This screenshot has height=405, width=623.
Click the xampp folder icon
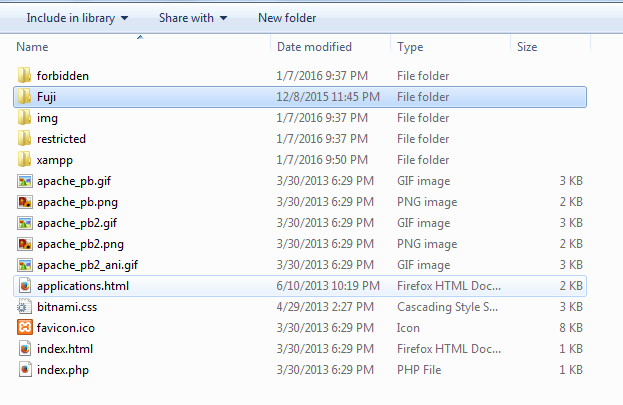24,160
